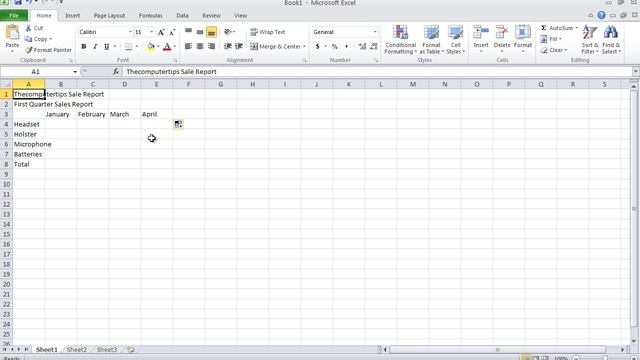Open the Auto Fill Options button
This screenshot has height=360, width=640.
(178, 124)
